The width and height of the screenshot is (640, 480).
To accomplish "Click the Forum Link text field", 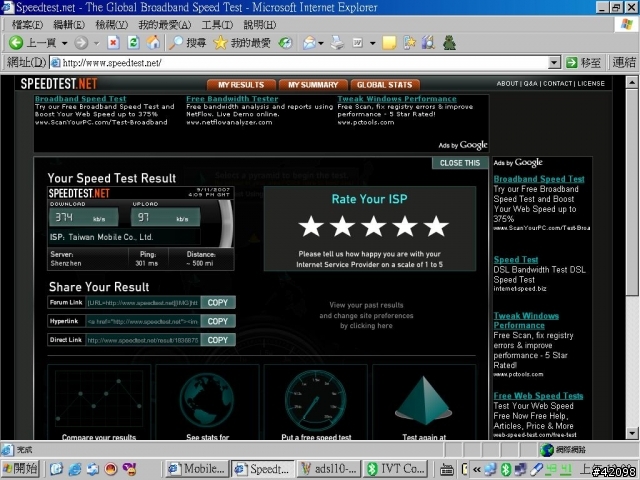I will [143, 302].
